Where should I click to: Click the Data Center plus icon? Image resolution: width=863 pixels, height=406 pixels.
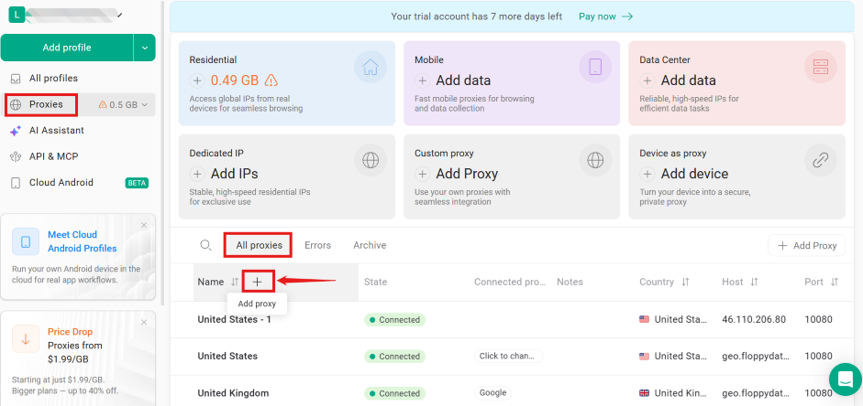coord(647,81)
